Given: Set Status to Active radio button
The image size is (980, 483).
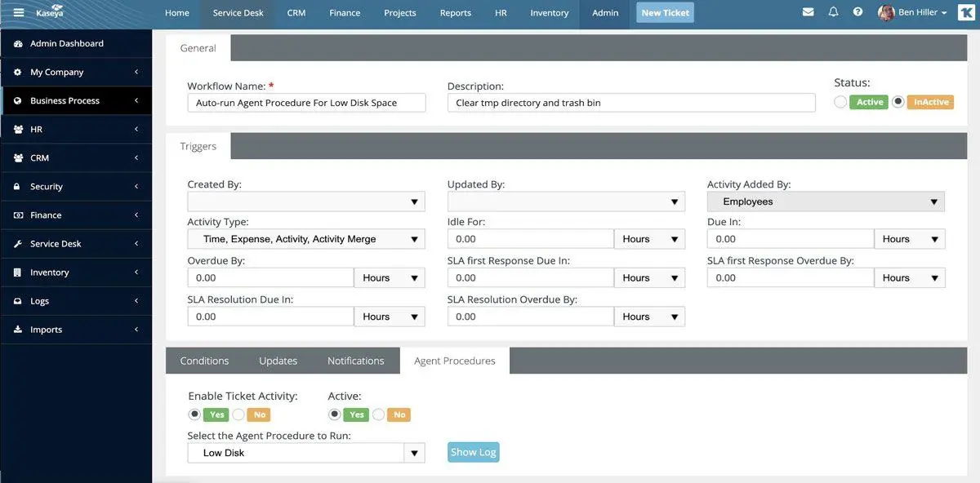Looking at the screenshot, I should point(840,102).
